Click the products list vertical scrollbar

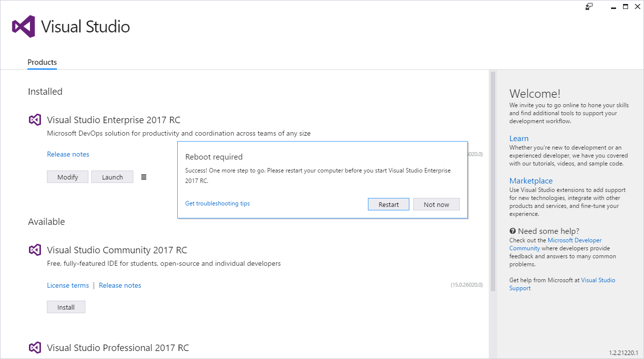tap(493, 181)
